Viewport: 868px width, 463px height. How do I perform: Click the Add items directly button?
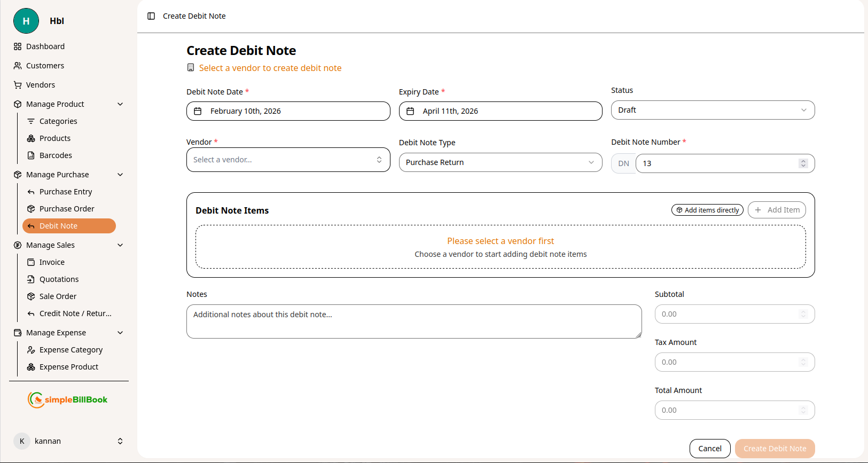[707, 210]
